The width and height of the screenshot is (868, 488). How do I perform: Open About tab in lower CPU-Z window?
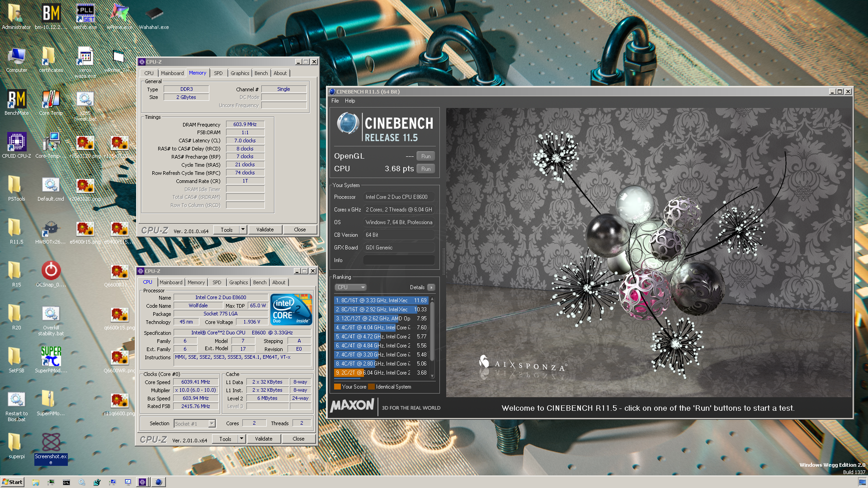(279, 282)
